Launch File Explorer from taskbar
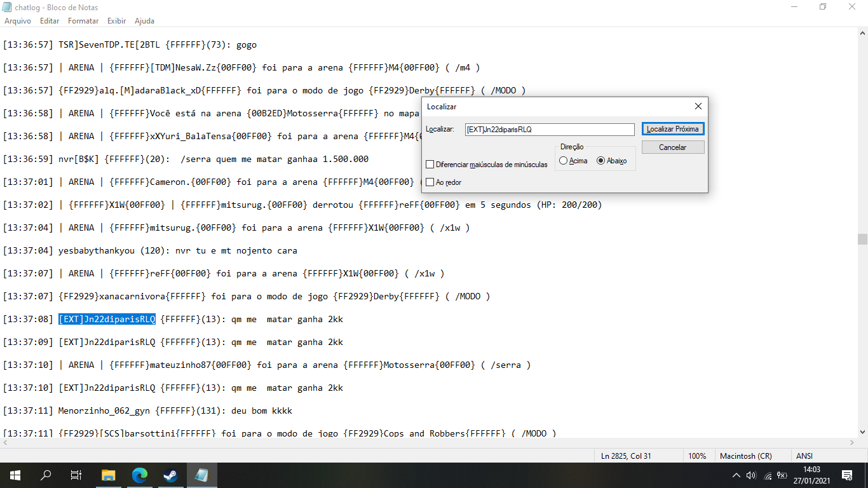This screenshot has height=488, width=868. tap(109, 475)
